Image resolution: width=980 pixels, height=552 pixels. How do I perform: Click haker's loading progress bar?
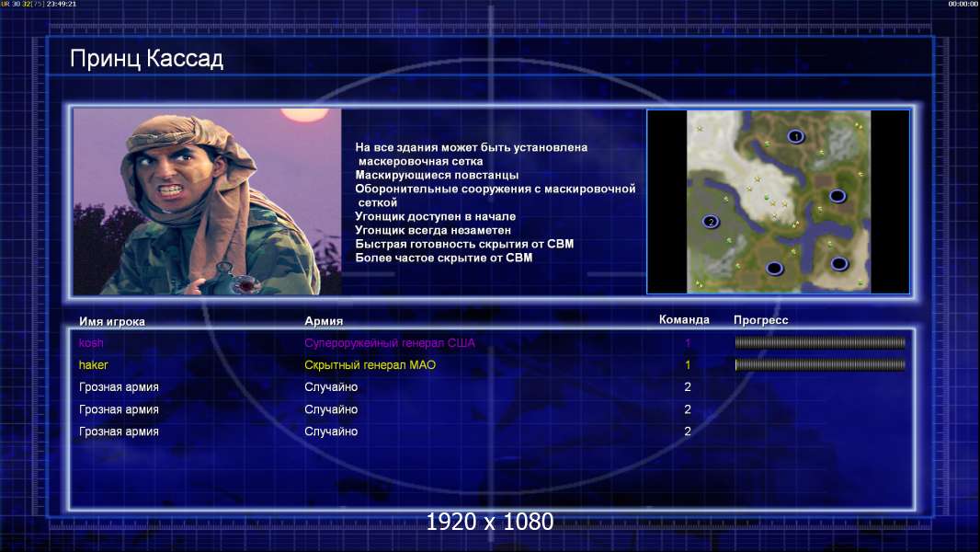[x=820, y=364]
